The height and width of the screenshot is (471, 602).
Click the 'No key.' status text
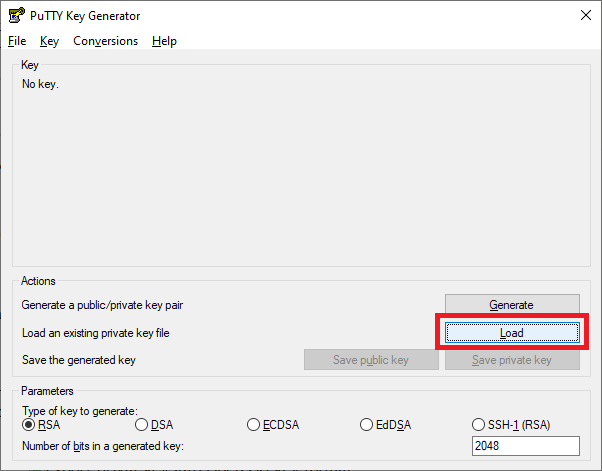[x=40, y=84]
